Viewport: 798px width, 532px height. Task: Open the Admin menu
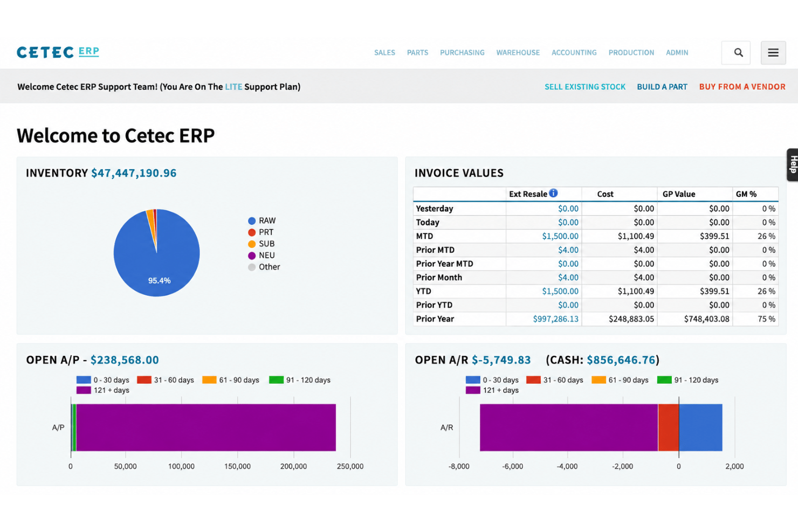[677, 52]
